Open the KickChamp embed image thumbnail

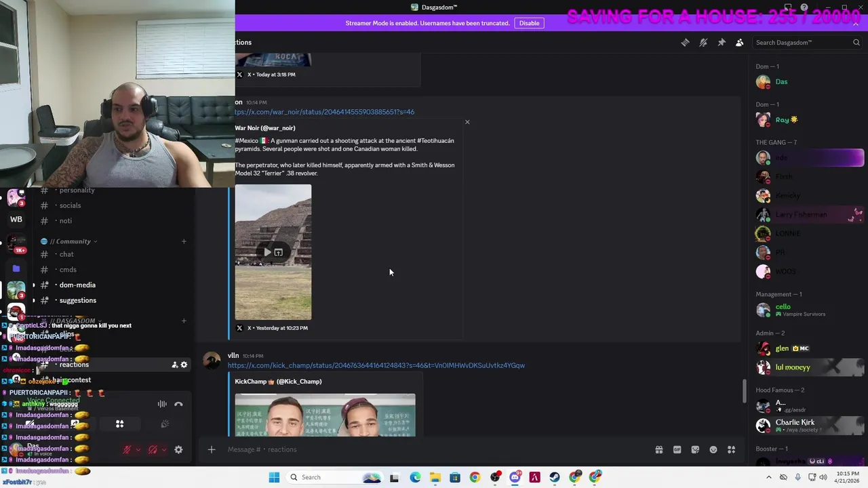325,415
